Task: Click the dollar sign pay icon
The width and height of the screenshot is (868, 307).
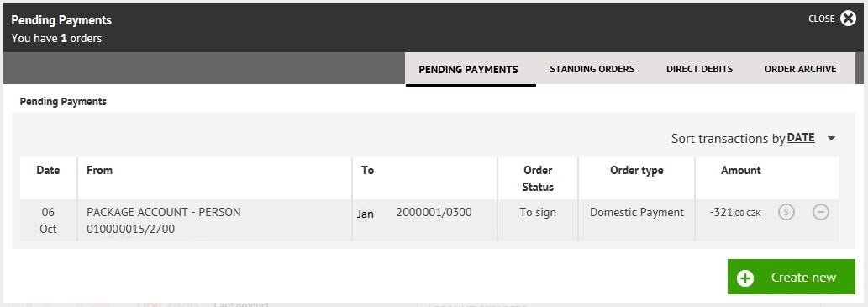Action: point(786,212)
